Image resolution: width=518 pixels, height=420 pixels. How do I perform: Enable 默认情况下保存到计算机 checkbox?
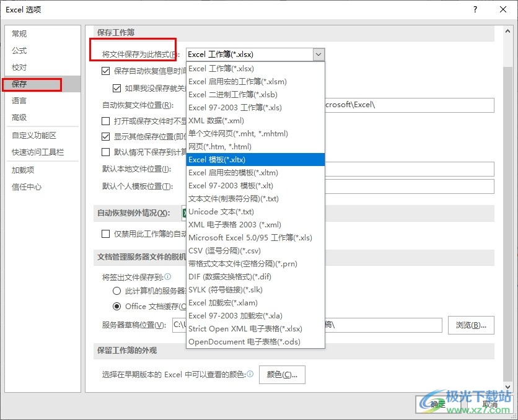coord(106,152)
